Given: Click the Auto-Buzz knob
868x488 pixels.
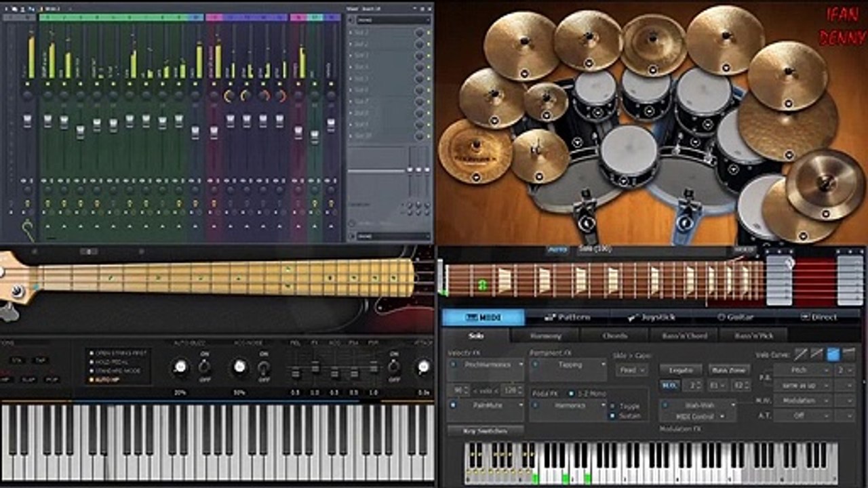Looking at the screenshot, I should [x=180, y=367].
